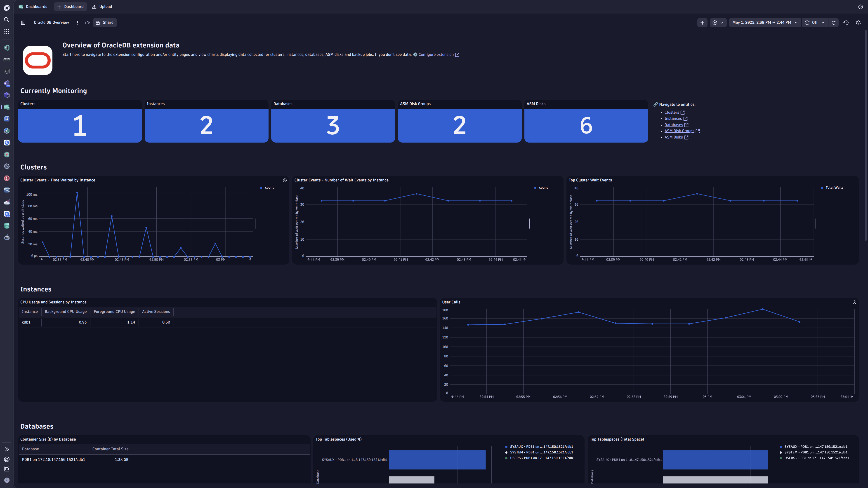Click the info icon on User Calls tile
The width and height of the screenshot is (868, 488).
tap(854, 302)
